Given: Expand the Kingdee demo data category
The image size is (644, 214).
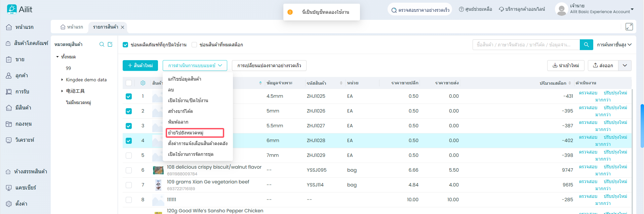Looking at the screenshot, I should point(62,80).
